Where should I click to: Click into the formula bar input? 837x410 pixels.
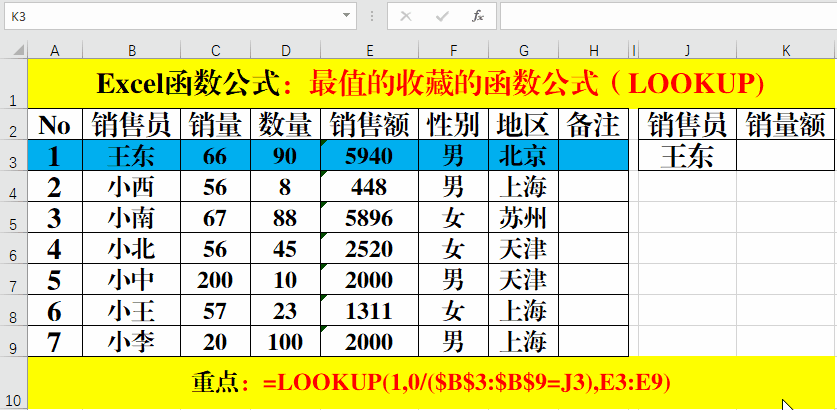668,16
